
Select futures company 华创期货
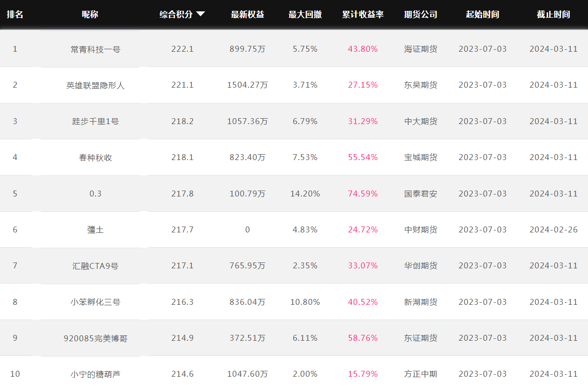tap(421, 266)
